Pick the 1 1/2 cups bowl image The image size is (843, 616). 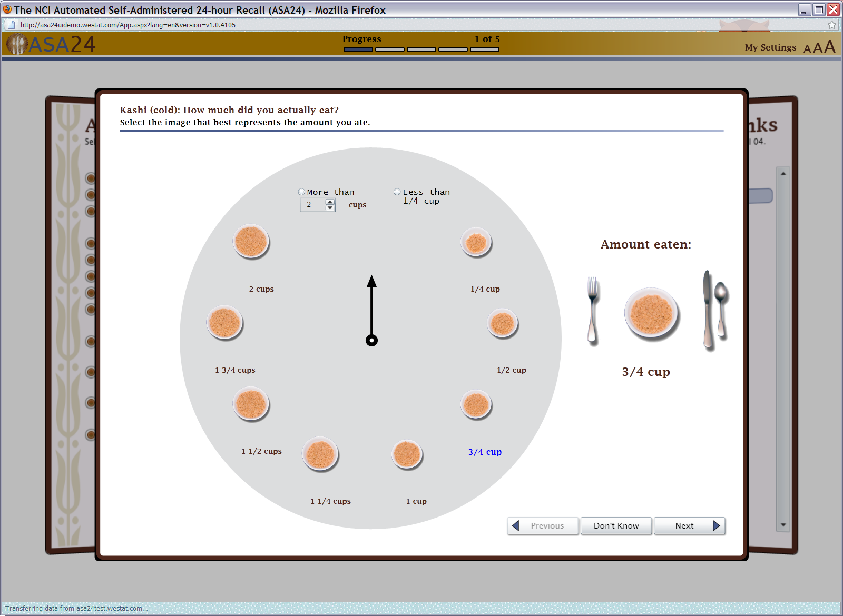point(251,404)
